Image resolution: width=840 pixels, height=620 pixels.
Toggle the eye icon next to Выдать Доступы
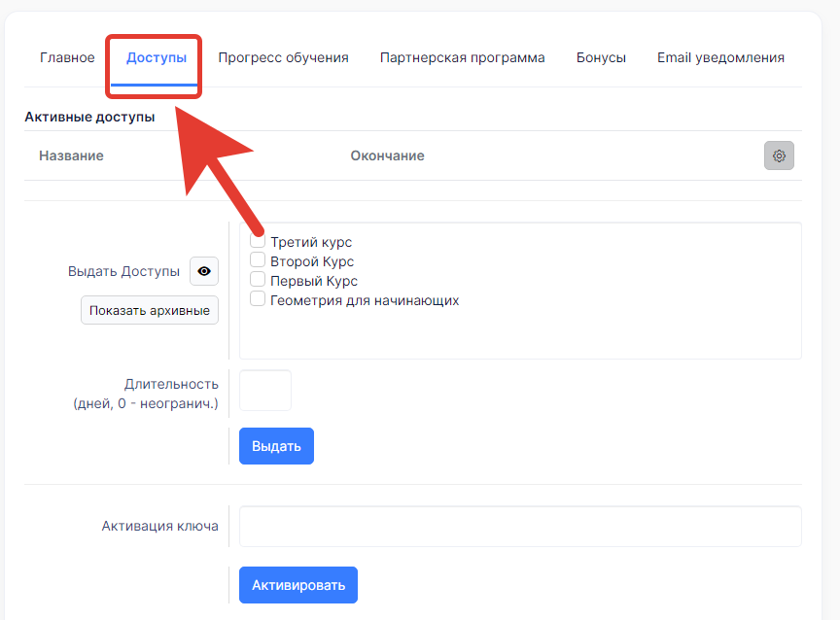[x=204, y=271]
